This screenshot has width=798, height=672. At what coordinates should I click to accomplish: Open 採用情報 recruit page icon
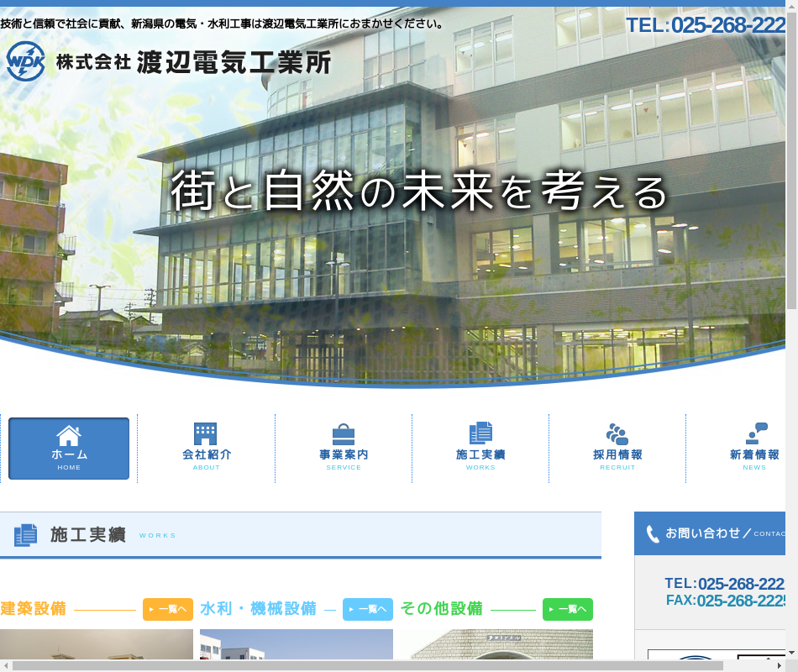tap(617, 434)
